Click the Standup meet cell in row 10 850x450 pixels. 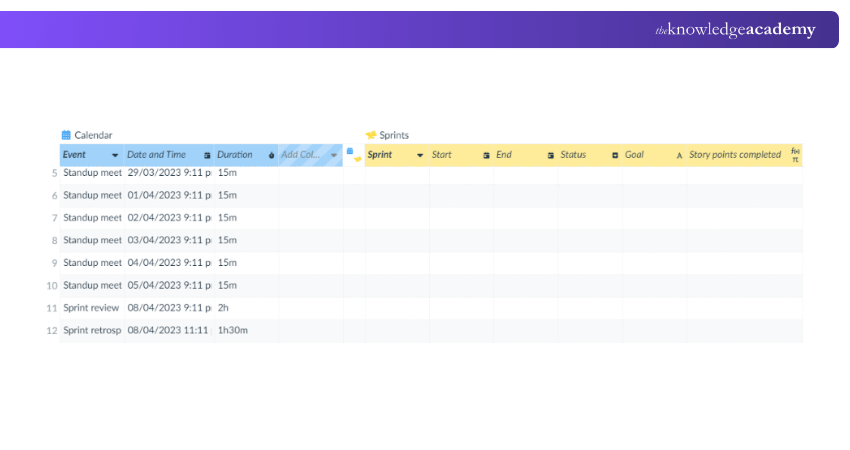click(92, 285)
